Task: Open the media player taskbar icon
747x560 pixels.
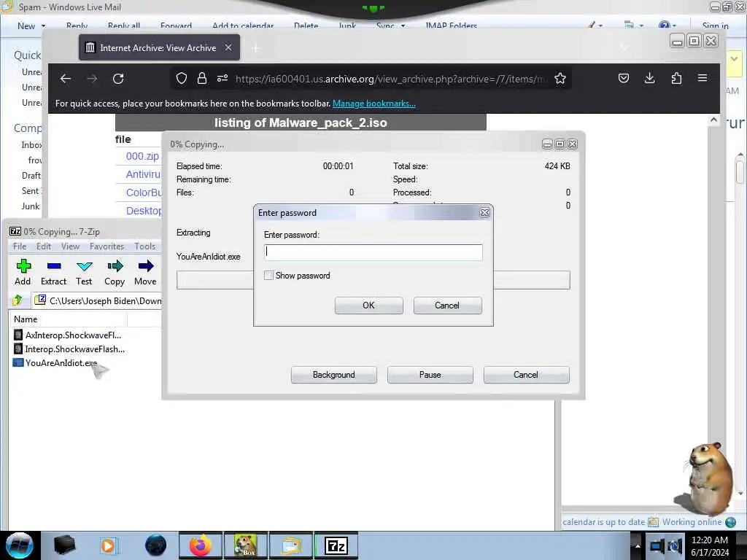Action: pyautogui.click(x=109, y=545)
